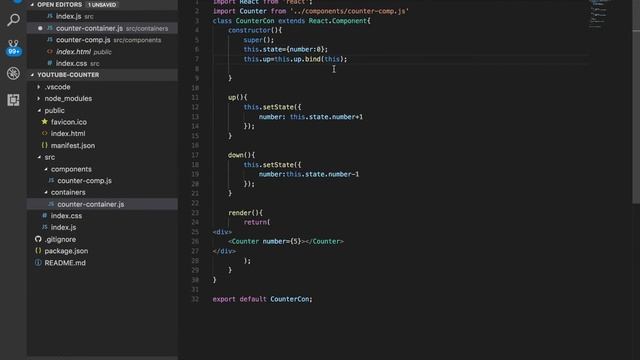Select counter-container.js in open editors
Viewport: 640px width, 360px height.
102,28
